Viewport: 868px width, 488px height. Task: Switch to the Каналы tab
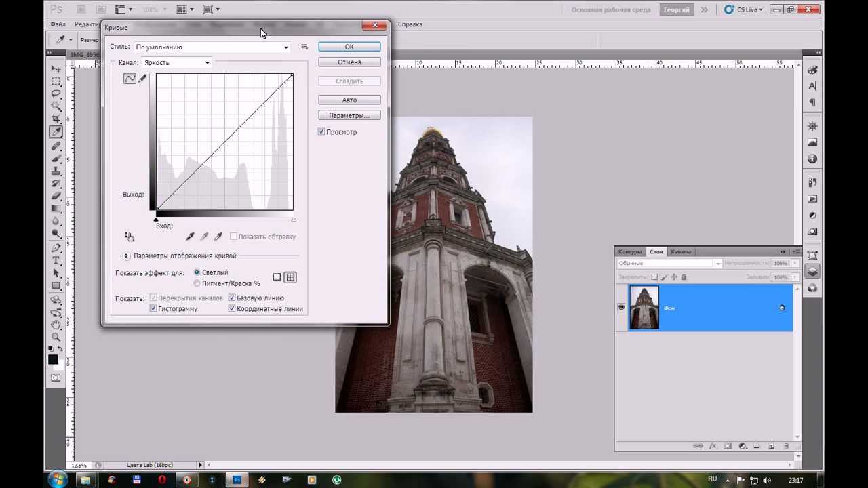click(681, 252)
